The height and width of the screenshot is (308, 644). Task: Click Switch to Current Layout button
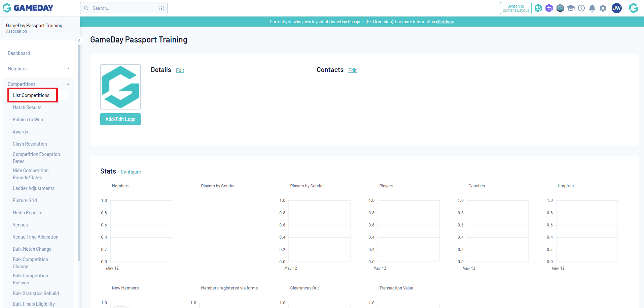click(x=516, y=8)
